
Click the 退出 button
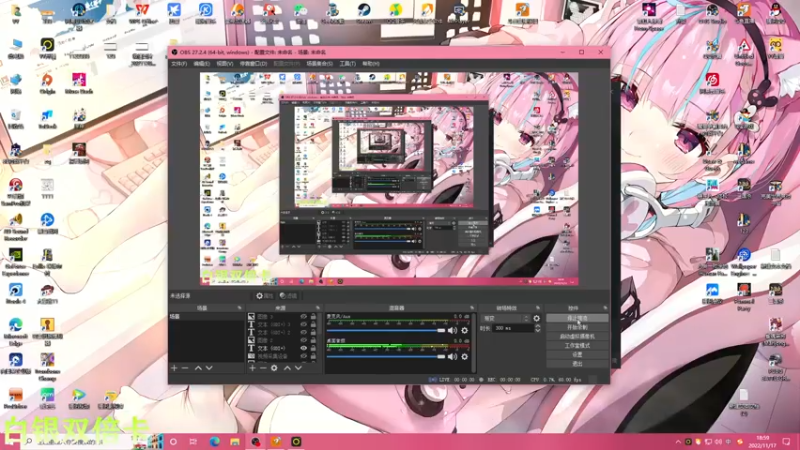[577, 363]
